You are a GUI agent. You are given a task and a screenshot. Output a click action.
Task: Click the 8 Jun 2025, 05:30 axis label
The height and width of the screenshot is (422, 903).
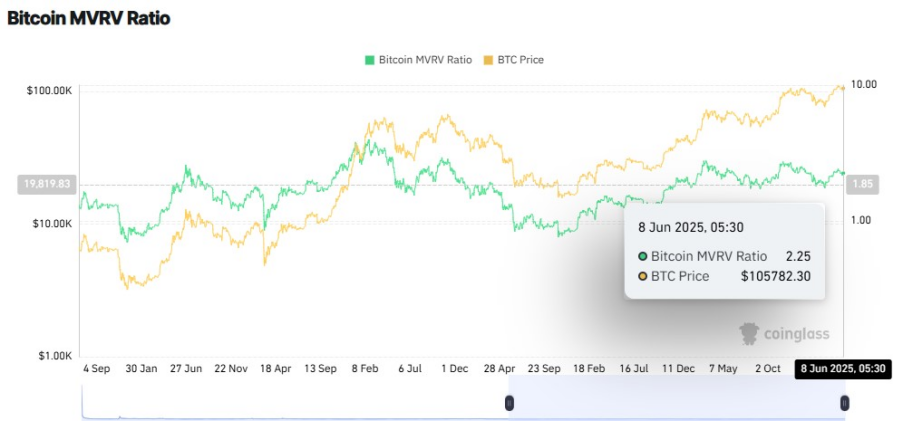click(x=843, y=369)
